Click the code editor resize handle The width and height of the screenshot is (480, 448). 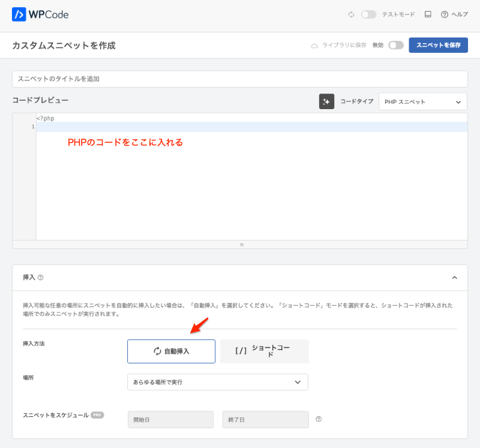click(242, 245)
